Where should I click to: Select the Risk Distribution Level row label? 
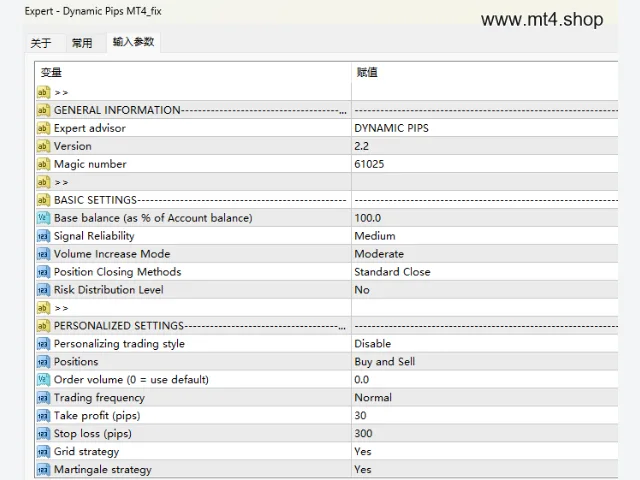109,290
